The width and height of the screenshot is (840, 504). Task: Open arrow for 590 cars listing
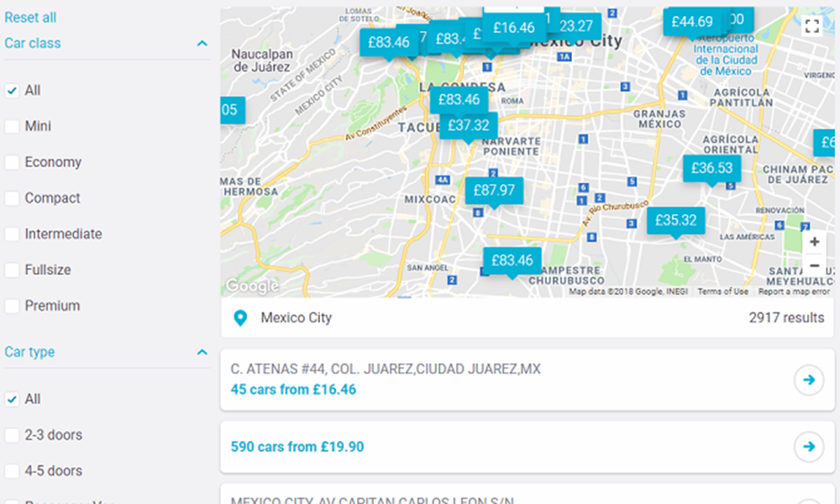coord(808,446)
